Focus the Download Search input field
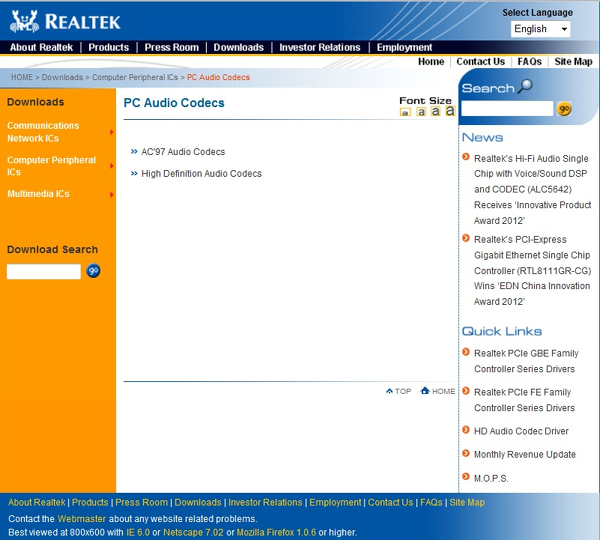600x540 pixels. pos(44,271)
